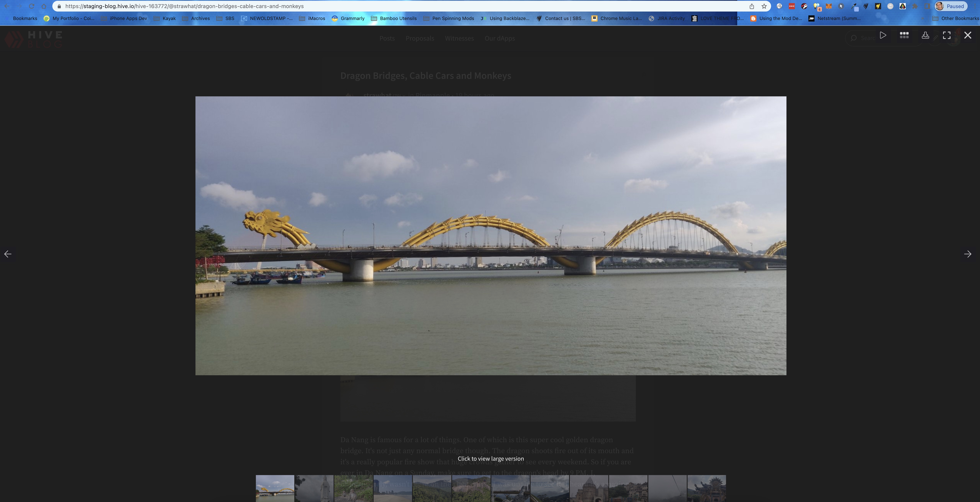Open the NEWOLDSTAMP bookmark
The height and width of the screenshot is (502, 980).
(267, 18)
